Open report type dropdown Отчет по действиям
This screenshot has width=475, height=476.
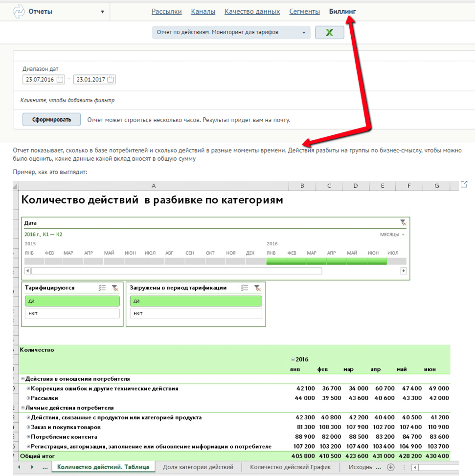pyautogui.click(x=231, y=32)
